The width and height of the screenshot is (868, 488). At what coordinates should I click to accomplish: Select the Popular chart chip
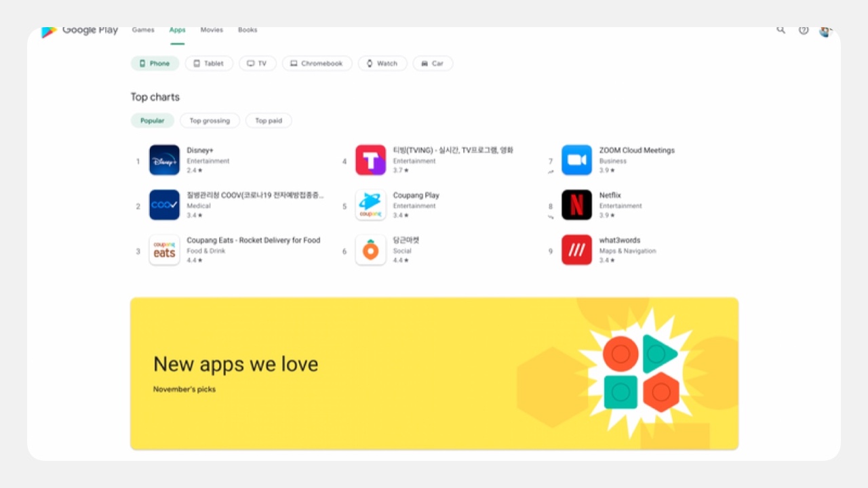click(x=153, y=121)
